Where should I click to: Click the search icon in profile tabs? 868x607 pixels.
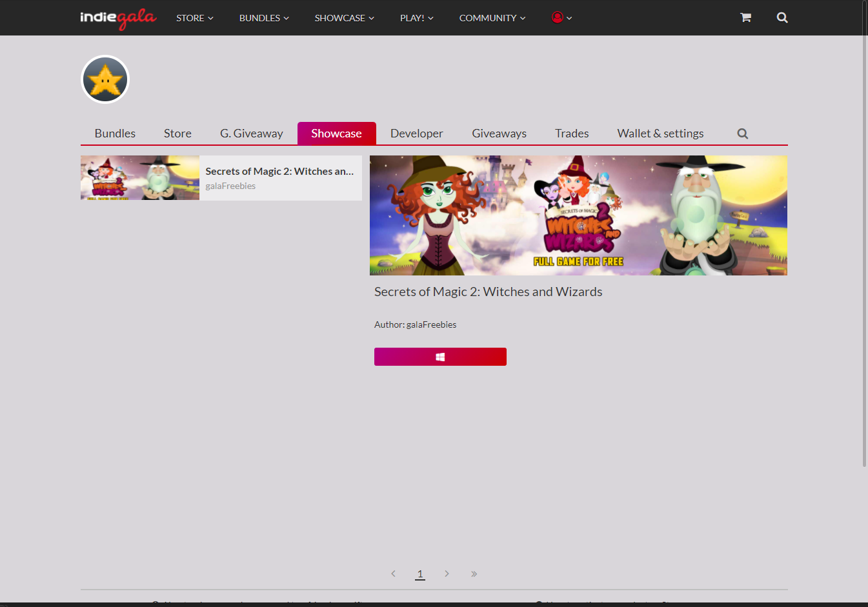point(743,134)
